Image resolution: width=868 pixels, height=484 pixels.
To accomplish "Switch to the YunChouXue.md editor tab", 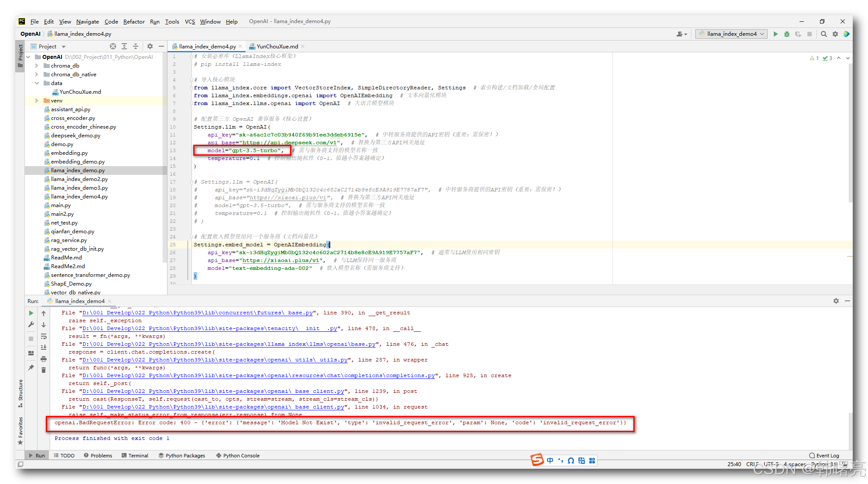I will click(x=277, y=46).
